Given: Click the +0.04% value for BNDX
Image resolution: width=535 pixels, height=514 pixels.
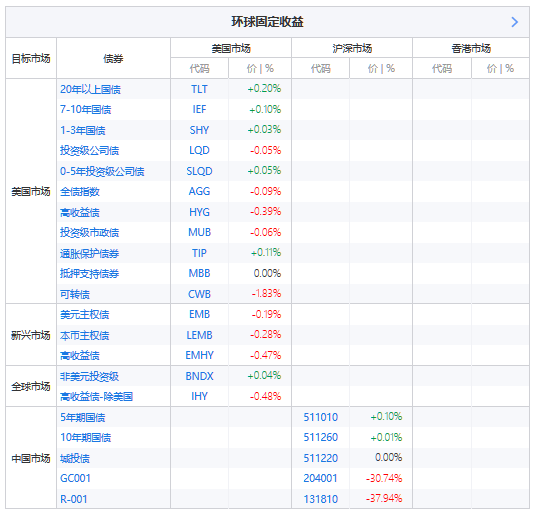Looking at the screenshot, I should tap(264, 375).
